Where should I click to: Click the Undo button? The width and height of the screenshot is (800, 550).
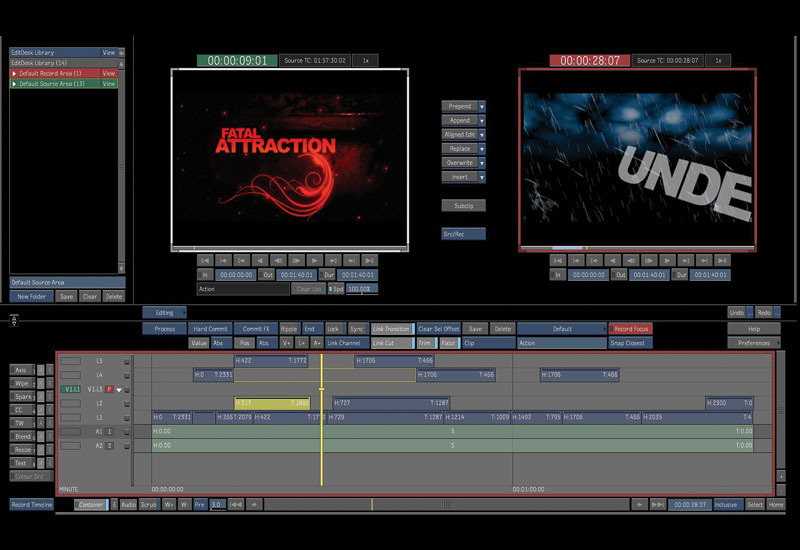pos(736,313)
